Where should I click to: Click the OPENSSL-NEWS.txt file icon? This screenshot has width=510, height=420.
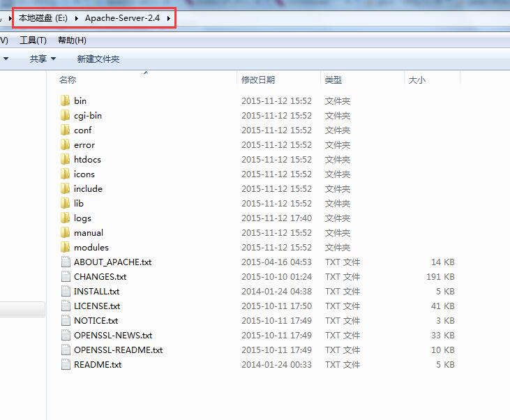click(66, 335)
